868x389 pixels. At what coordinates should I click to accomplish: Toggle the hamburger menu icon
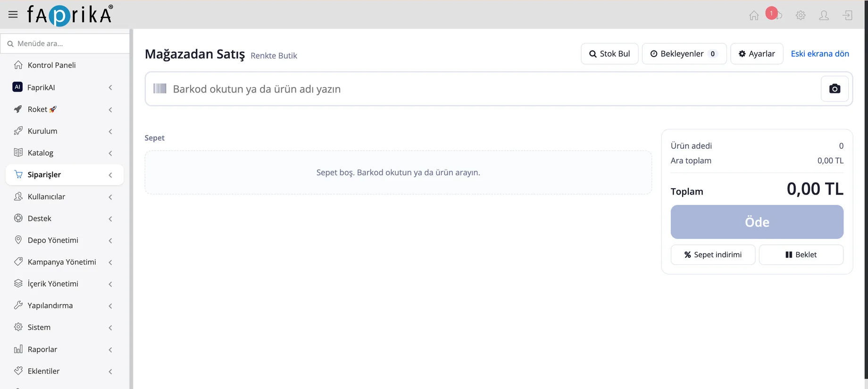[13, 15]
